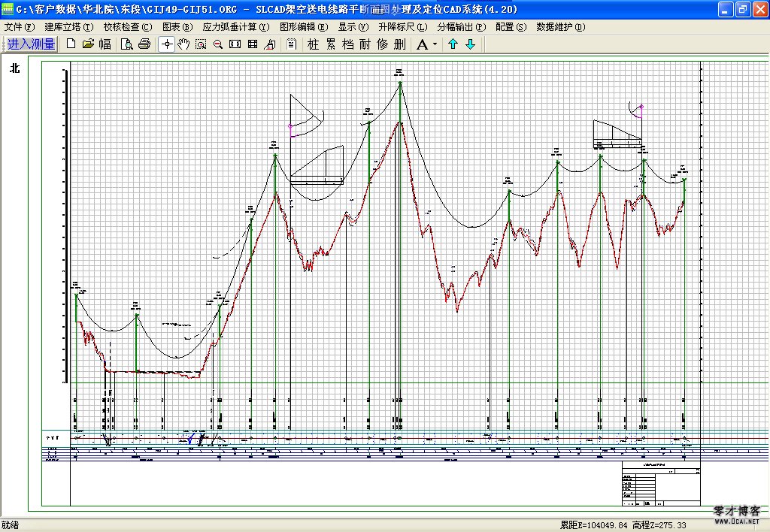Viewport: 770px width, 532px height.
Task: Open a file using the folder icon
Action: tap(88, 44)
